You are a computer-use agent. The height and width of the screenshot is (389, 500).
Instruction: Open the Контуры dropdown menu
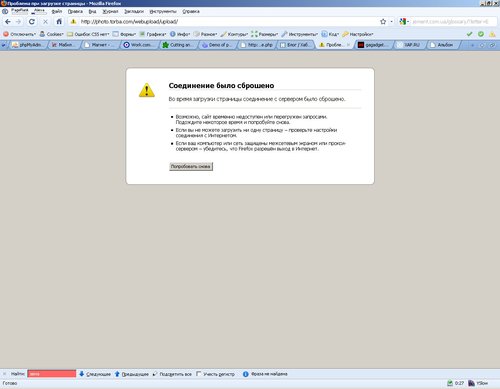[x=234, y=34]
